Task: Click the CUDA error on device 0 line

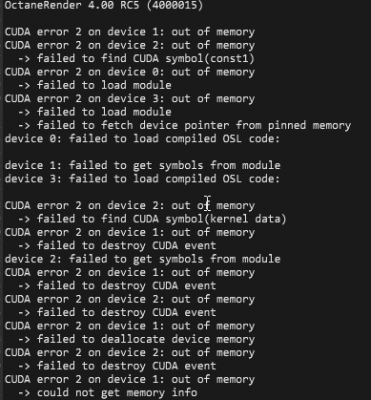Action: pyautogui.click(x=130, y=72)
